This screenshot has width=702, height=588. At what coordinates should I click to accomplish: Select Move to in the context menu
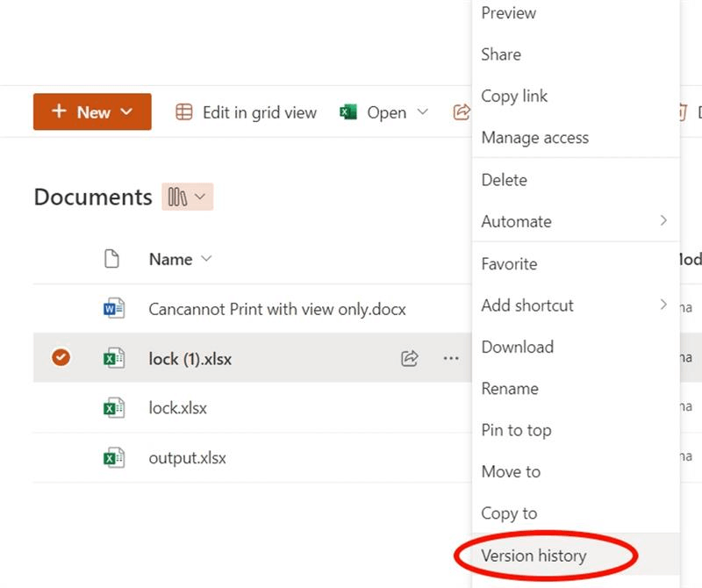tap(577, 471)
